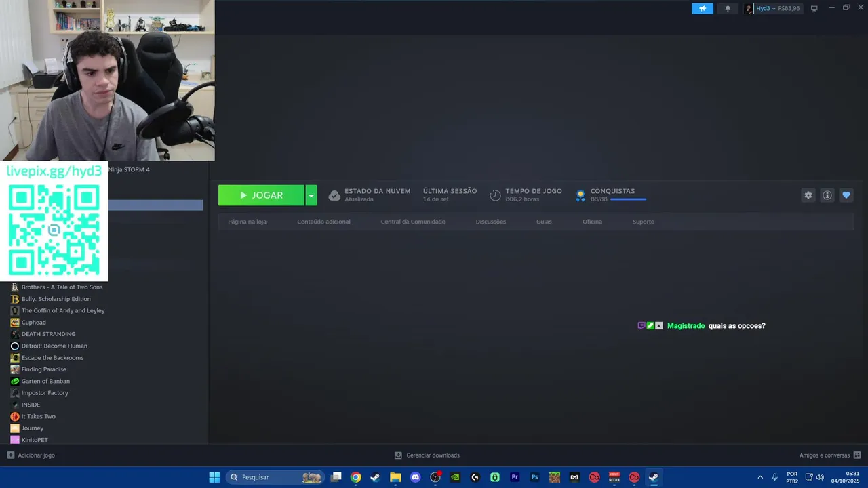Viewport: 868px width, 488px height.
Task: Select The Coffin of Andy and Leyley
Action: (63, 310)
